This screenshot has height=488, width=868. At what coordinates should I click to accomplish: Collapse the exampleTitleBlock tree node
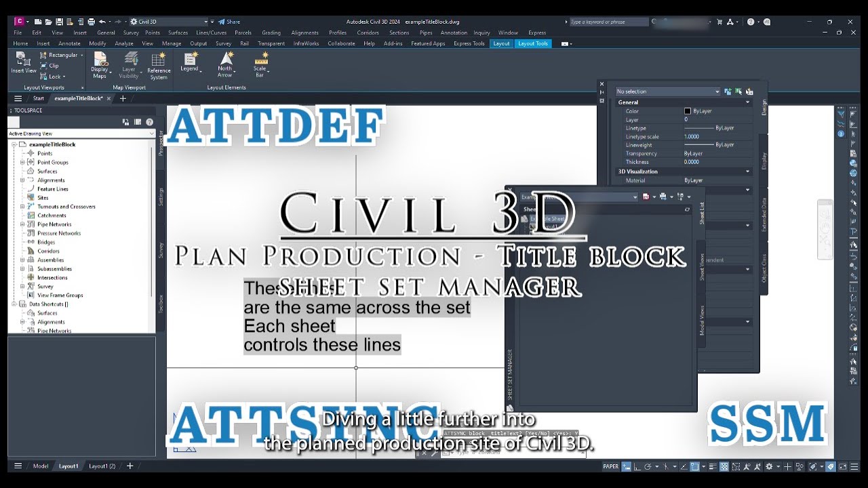click(x=14, y=144)
